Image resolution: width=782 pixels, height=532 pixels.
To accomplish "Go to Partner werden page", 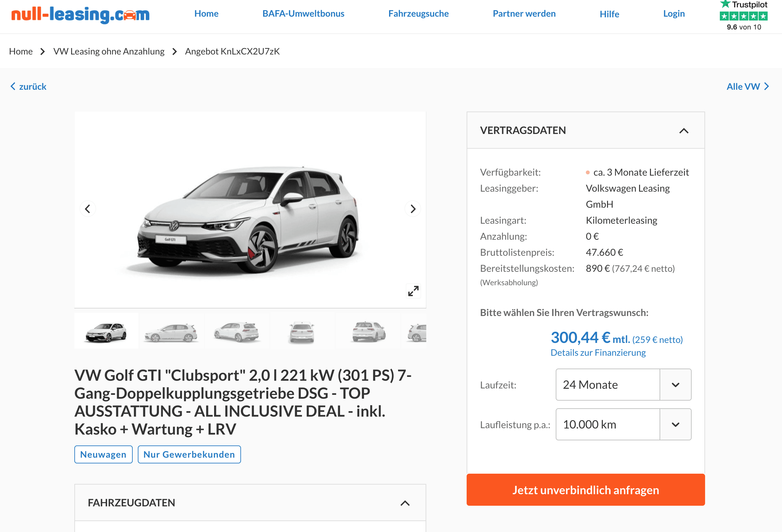I will [524, 13].
